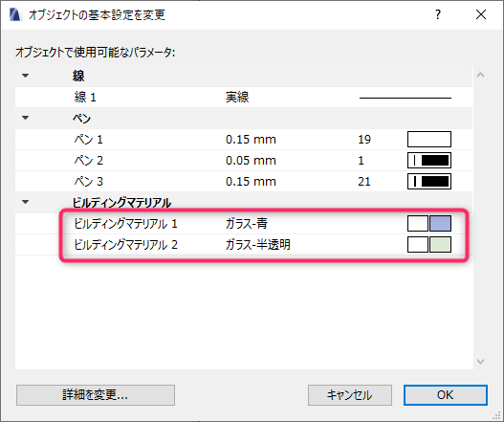This screenshot has height=422, width=504.
Task: Click the white fill swatch of ビルディングマテリアル 2
Action: (418, 244)
